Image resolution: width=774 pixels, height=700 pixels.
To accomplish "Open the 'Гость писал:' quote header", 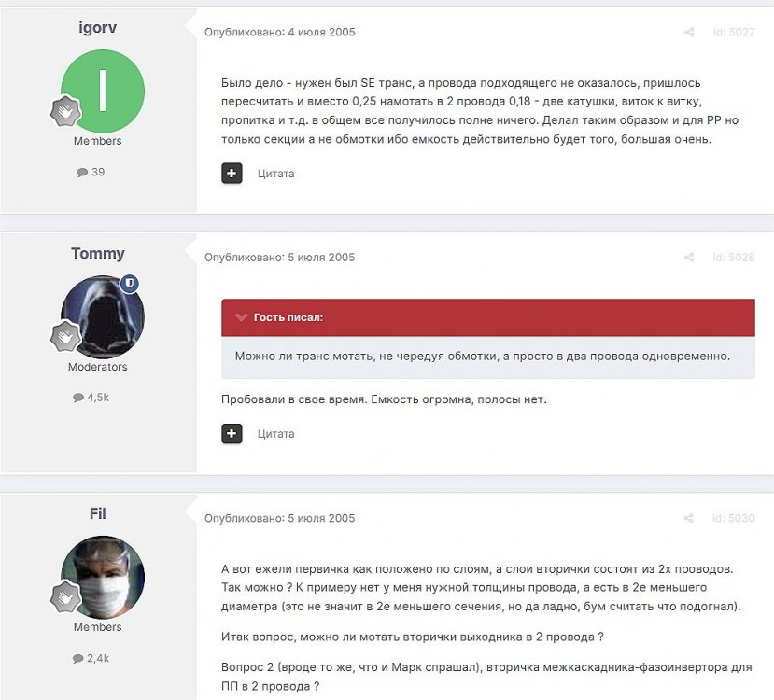I will pyautogui.click(x=288, y=317).
